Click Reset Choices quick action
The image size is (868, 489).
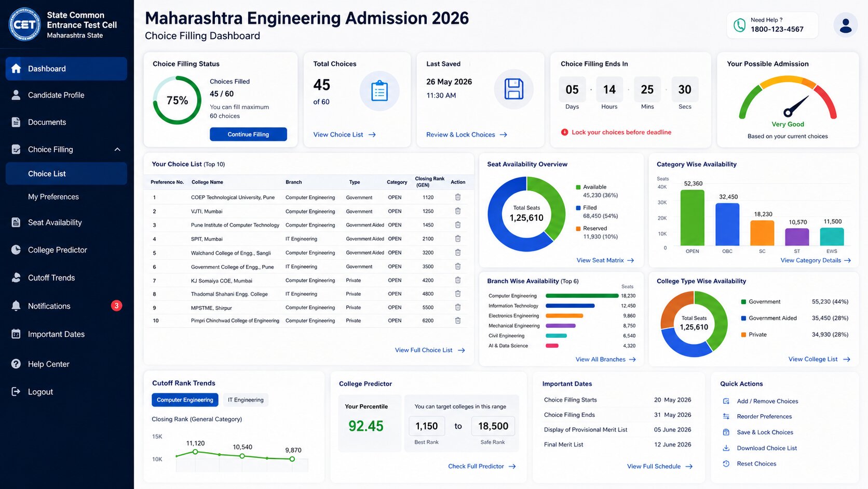coord(756,464)
